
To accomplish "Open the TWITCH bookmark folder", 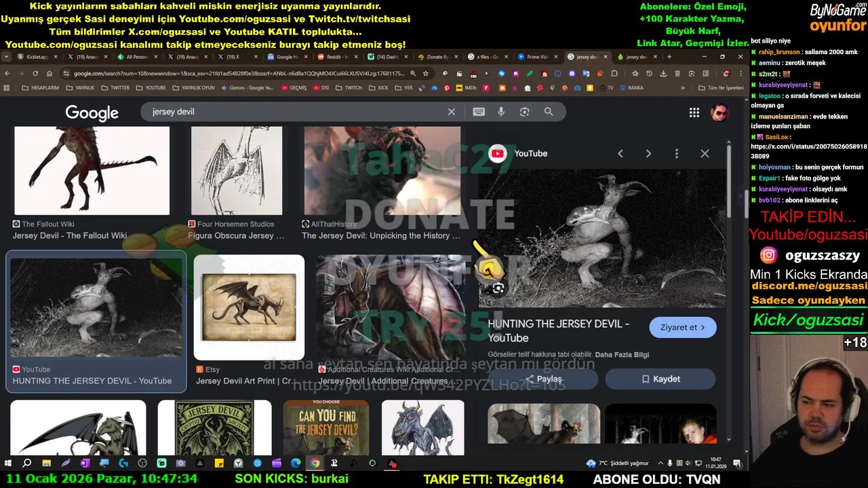I will [x=349, y=88].
